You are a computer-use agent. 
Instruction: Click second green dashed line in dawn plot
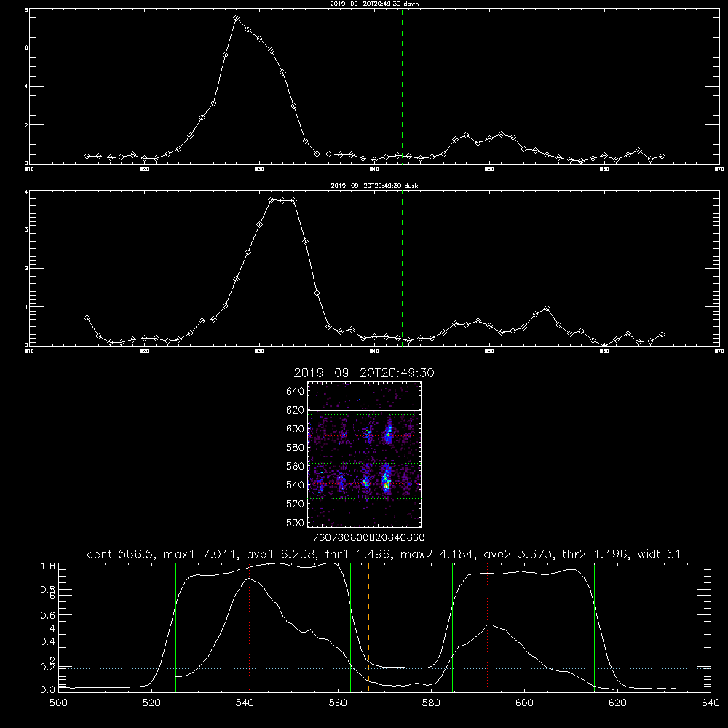point(402,86)
